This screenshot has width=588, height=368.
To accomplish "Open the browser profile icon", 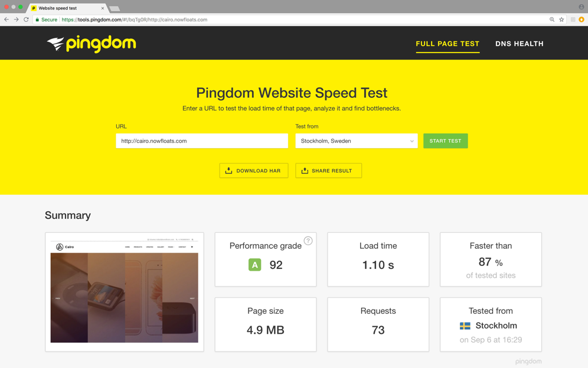I will coord(582,6).
